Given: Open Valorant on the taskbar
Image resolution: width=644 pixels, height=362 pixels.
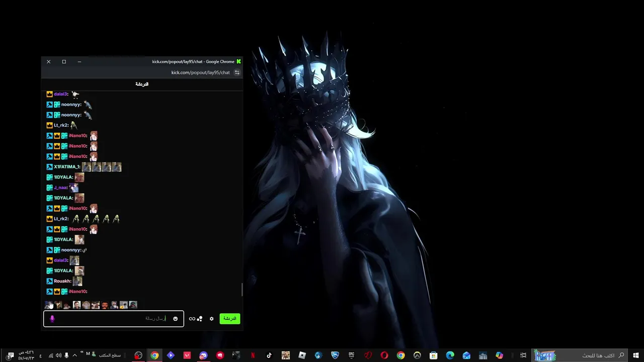Looking at the screenshot, I should 187,355.
